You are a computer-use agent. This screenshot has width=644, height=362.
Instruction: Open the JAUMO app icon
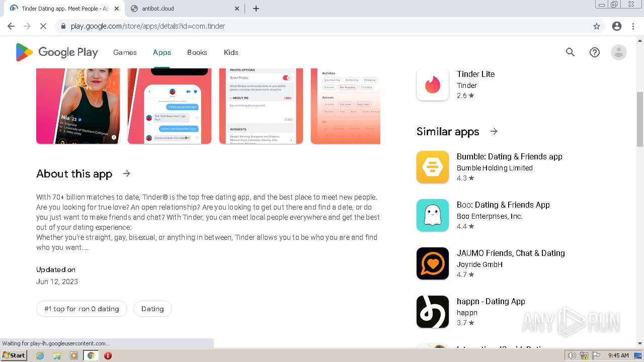433,263
